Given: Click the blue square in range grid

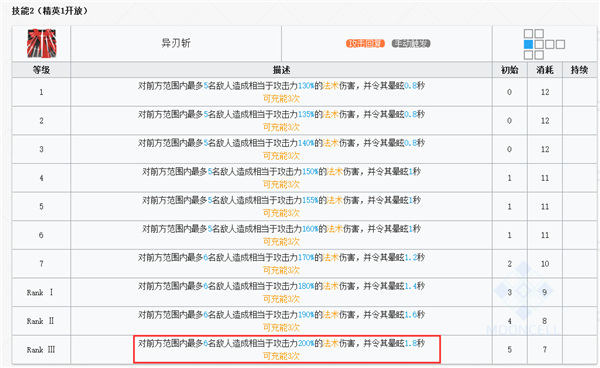Looking at the screenshot, I should tap(528, 44).
